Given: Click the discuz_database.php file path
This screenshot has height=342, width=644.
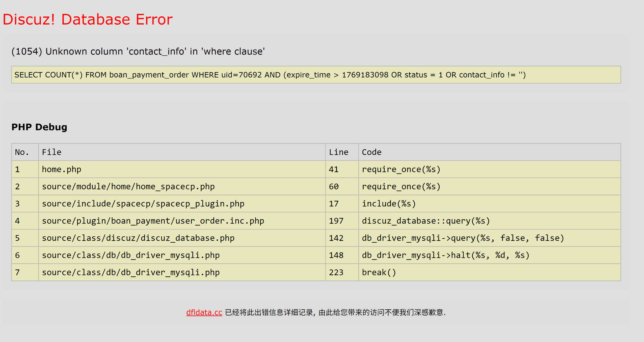Looking at the screenshot, I should (x=138, y=238).
